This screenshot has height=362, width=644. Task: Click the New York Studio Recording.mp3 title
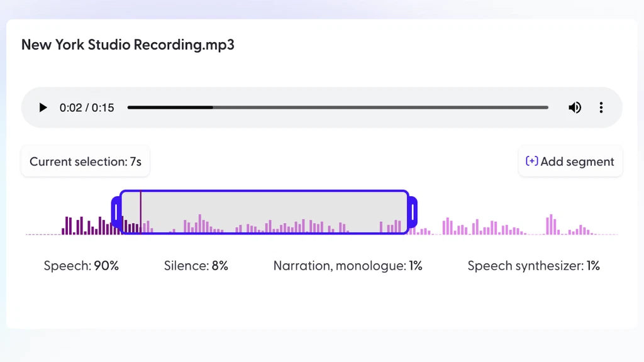[128, 45]
